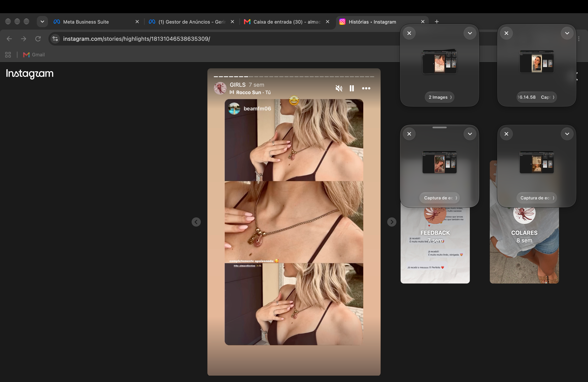Close the Gestor de Anúncios tab
Screen dimensions: 588x382
[232, 22]
